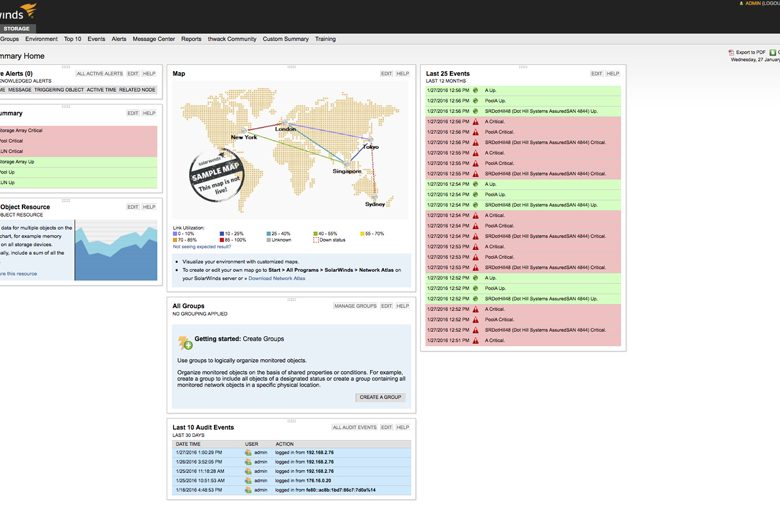Click DATE TIME column header in audit table

pyautogui.click(x=188, y=444)
